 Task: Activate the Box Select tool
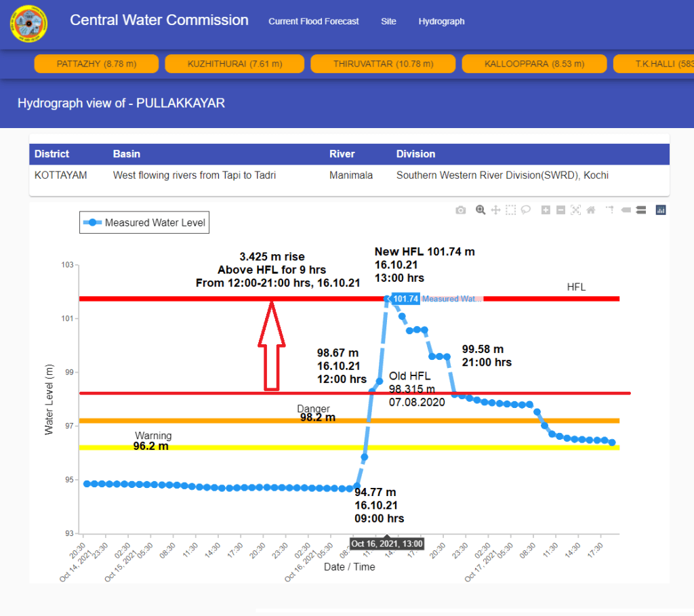click(510, 210)
